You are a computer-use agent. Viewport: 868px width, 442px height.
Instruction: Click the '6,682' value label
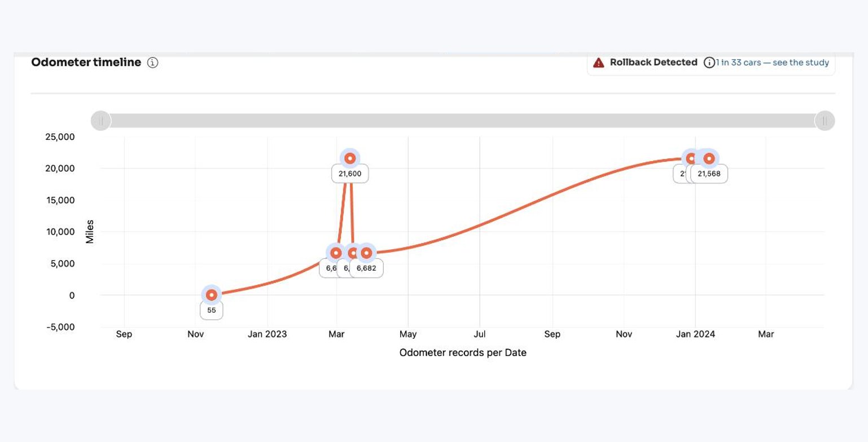[366, 268]
